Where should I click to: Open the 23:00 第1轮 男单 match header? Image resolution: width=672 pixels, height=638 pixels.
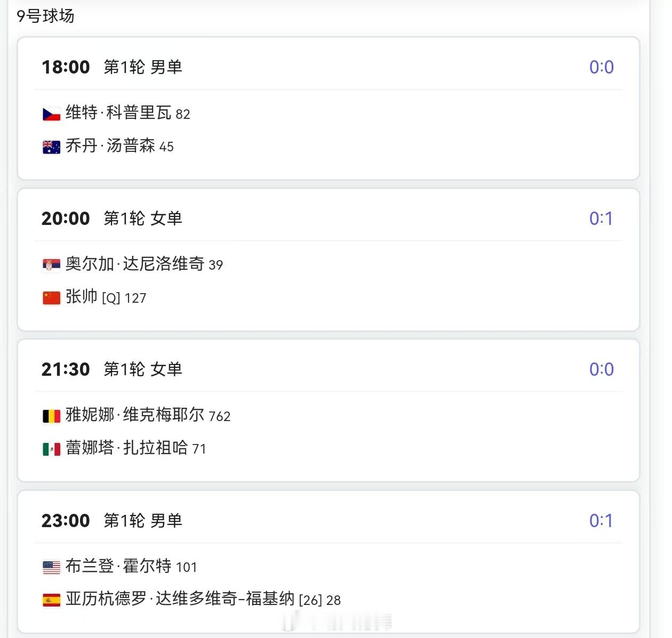click(x=112, y=521)
